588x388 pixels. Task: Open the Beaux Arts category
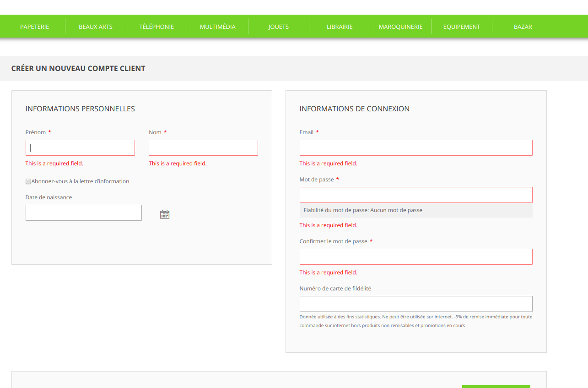point(96,27)
